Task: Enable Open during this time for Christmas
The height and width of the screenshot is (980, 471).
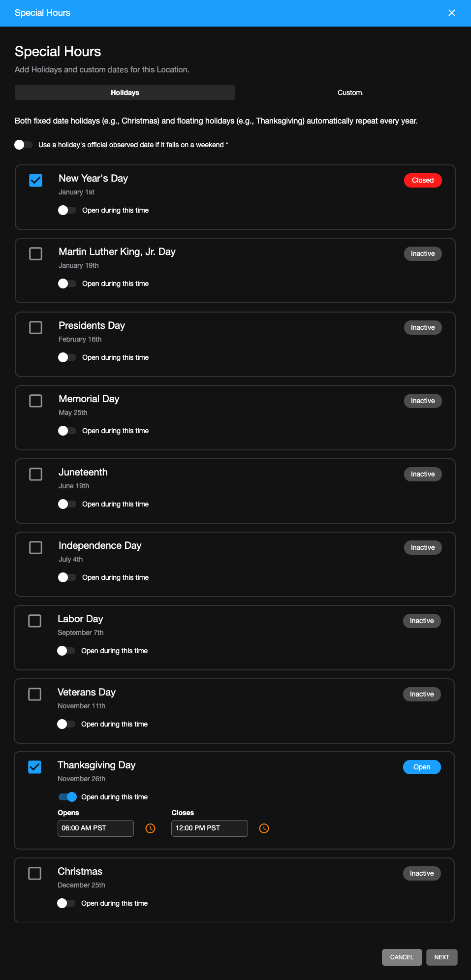Action: [x=66, y=903]
